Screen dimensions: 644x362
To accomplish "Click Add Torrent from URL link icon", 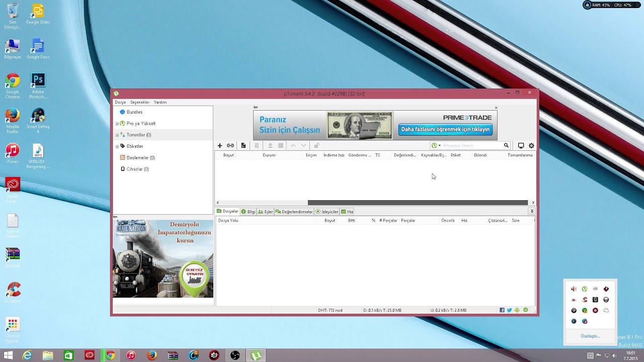I will point(230,145).
